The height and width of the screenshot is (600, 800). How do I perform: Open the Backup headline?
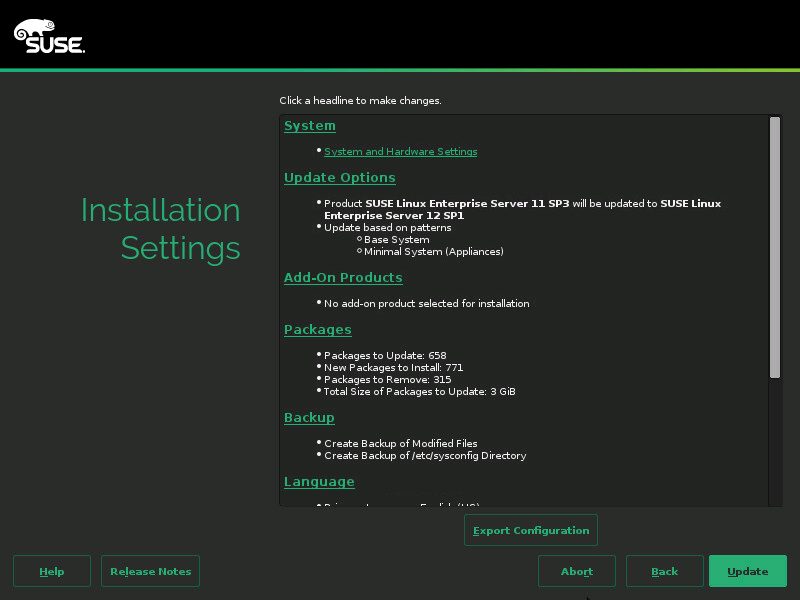pyautogui.click(x=309, y=417)
